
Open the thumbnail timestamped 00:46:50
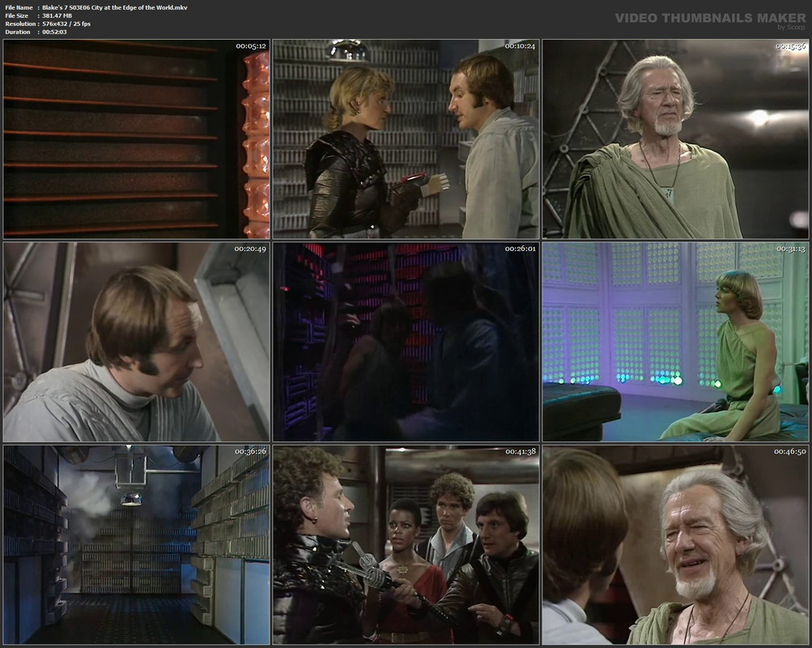(675, 545)
